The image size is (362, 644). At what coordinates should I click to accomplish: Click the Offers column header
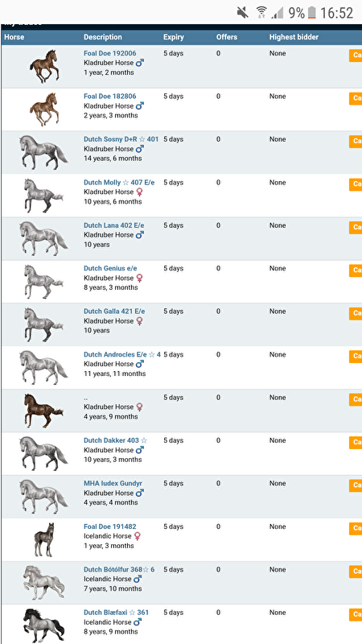[x=227, y=37]
